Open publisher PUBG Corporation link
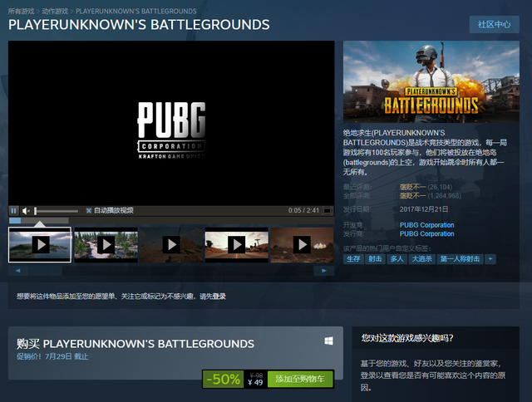 pyautogui.click(x=426, y=234)
